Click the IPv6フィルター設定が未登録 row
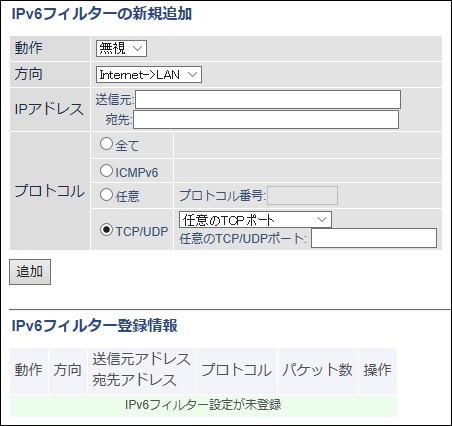The image size is (452, 426). [203, 405]
